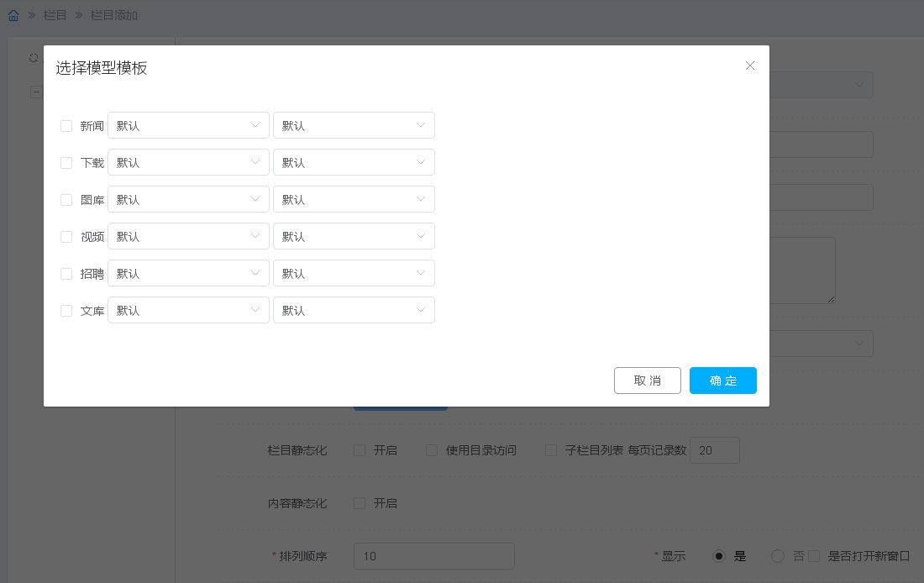Click the 取消 button
This screenshot has width=924, height=583.
click(x=648, y=381)
